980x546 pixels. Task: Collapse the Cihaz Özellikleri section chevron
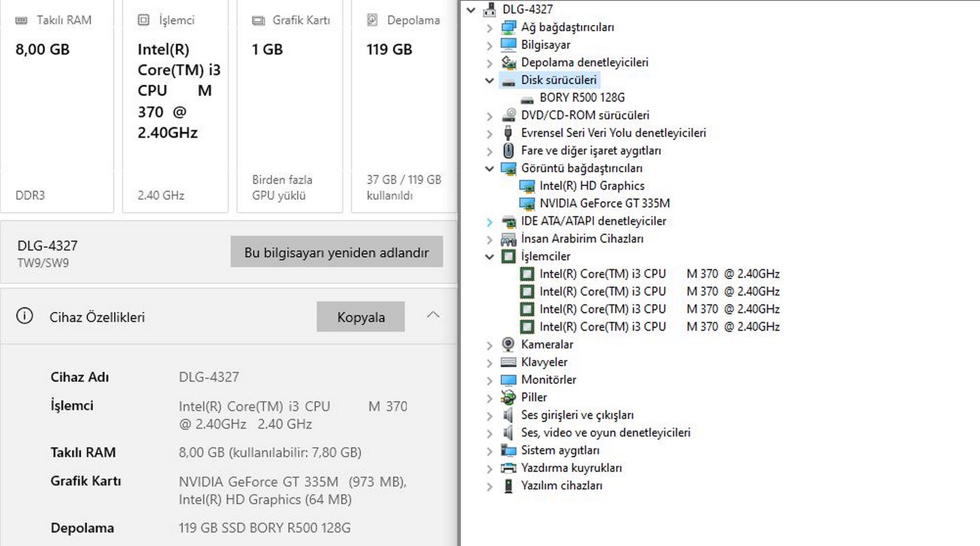(x=433, y=315)
